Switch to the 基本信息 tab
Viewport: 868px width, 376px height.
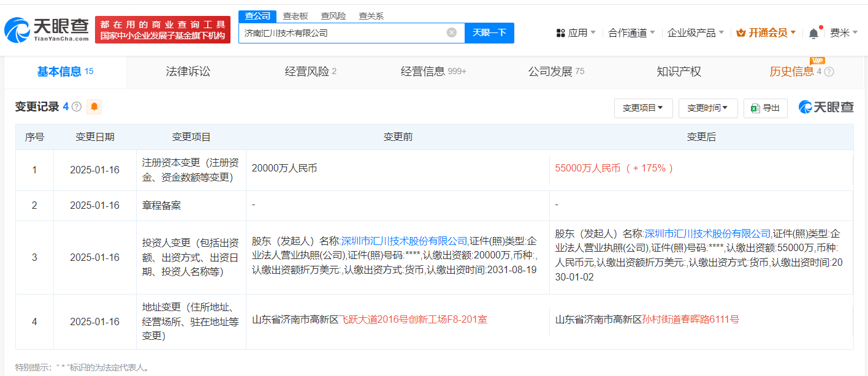pos(65,72)
